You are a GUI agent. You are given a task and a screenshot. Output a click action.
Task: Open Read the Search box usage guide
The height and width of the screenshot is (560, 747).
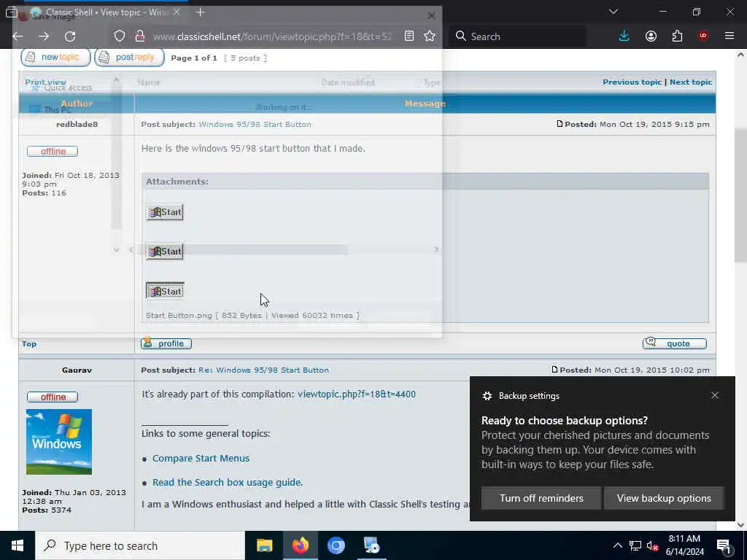click(226, 483)
